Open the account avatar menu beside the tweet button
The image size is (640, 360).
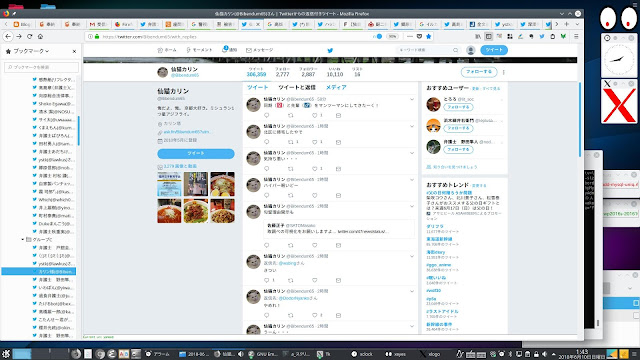pos(471,50)
